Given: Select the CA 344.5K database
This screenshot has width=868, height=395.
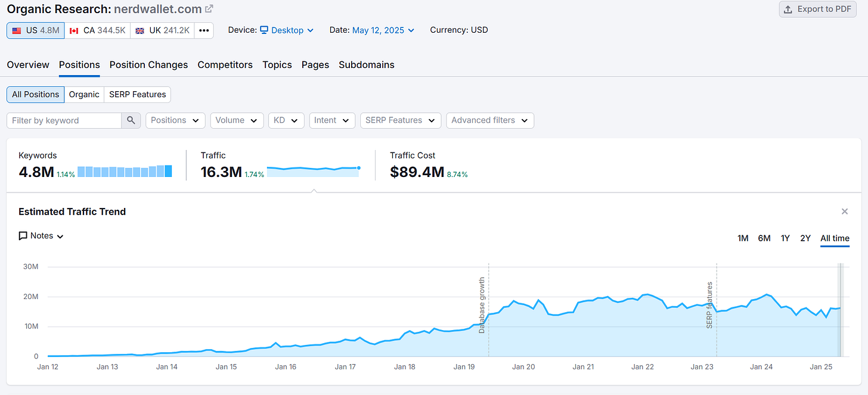Looking at the screenshot, I should tap(97, 30).
